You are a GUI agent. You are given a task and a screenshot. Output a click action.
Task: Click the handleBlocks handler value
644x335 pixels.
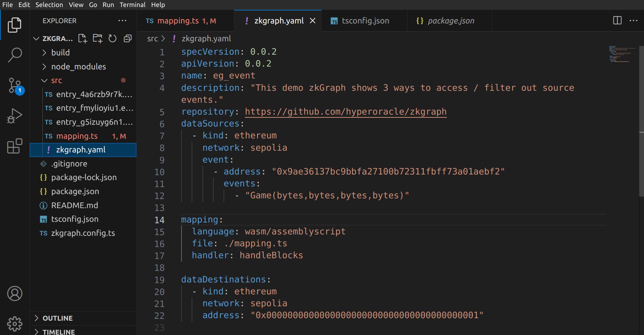(271, 255)
